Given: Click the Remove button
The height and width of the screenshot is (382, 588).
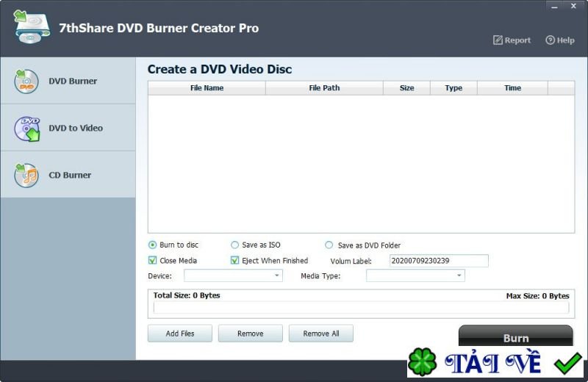Looking at the screenshot, I should (x=251, y=334).
